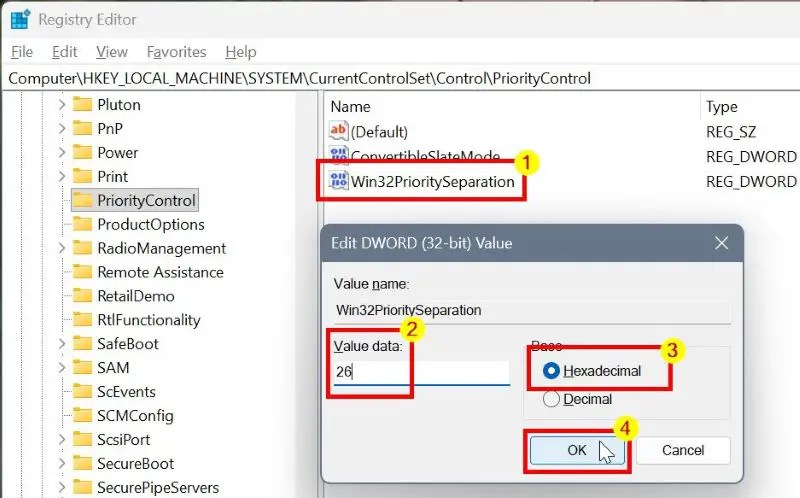Open the View menu
800x498 pixels.
pos(112,52)
